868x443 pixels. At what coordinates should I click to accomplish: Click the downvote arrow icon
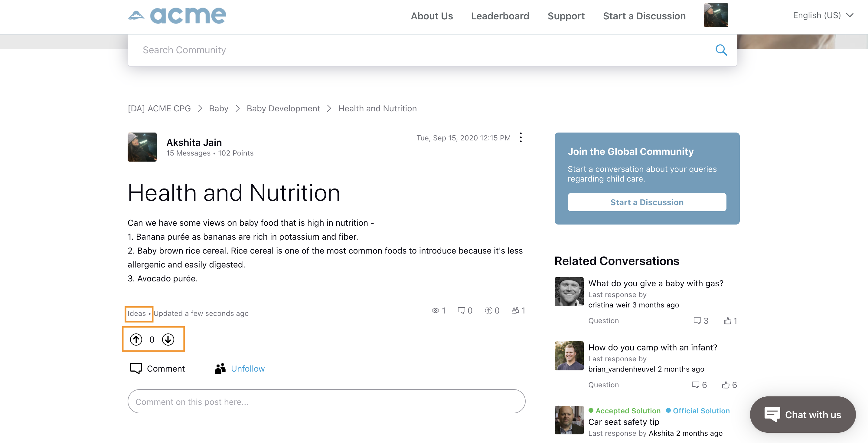168,339
